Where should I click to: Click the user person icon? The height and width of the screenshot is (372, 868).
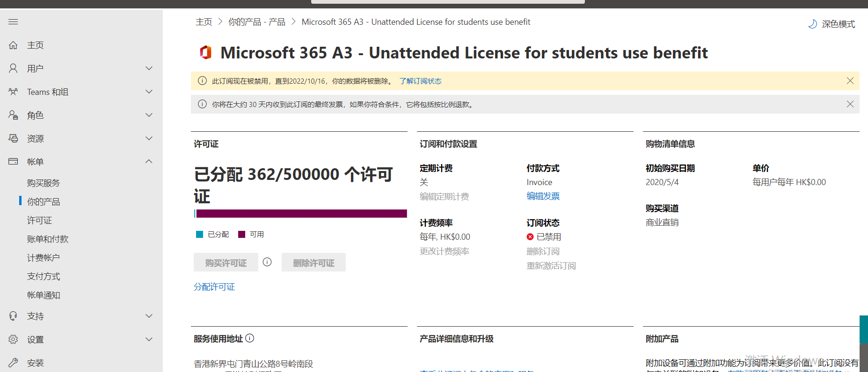tap(13, 69)
